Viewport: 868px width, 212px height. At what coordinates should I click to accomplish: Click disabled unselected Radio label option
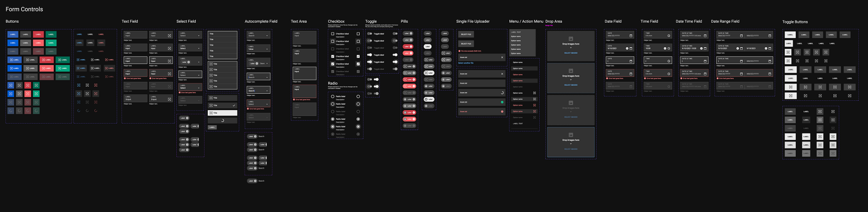tap(333, 111)
